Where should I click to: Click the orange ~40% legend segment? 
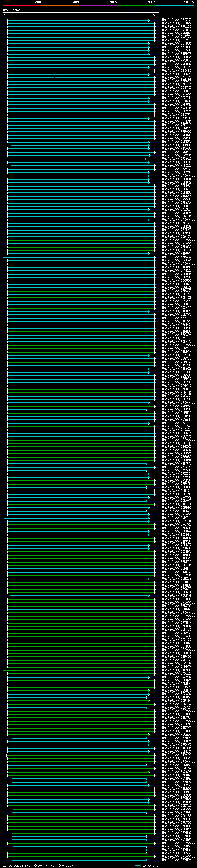(x=60, y=6)
